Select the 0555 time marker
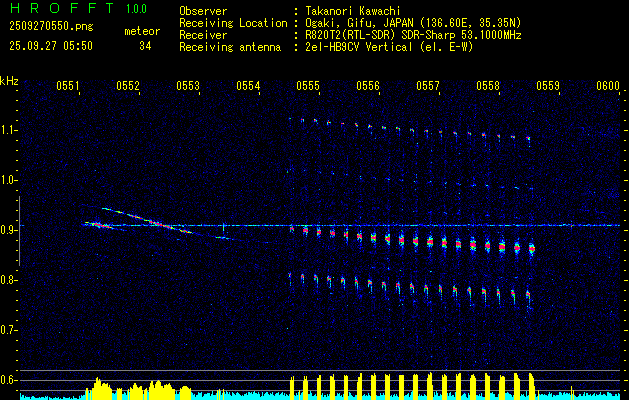Viewport: 629px width, 400px height. [x=308, y=87]
